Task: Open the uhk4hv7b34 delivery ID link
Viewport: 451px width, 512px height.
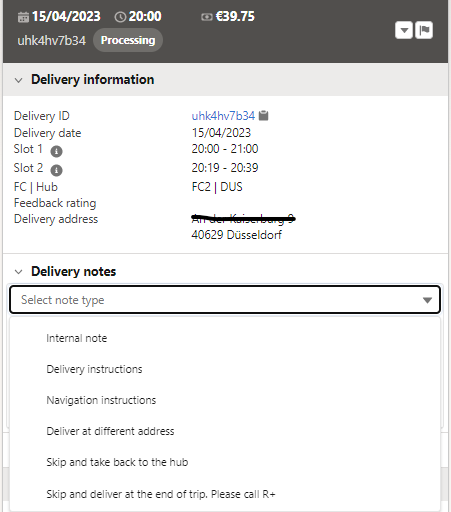Action: (x=223, y=116)
